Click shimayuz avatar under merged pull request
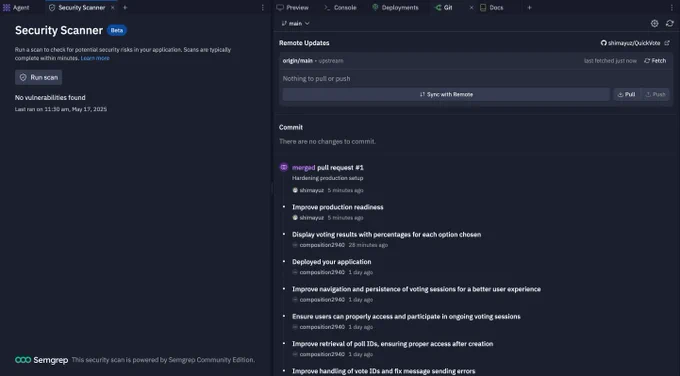Screen dimensions: 680x376 tap(295, 190)
